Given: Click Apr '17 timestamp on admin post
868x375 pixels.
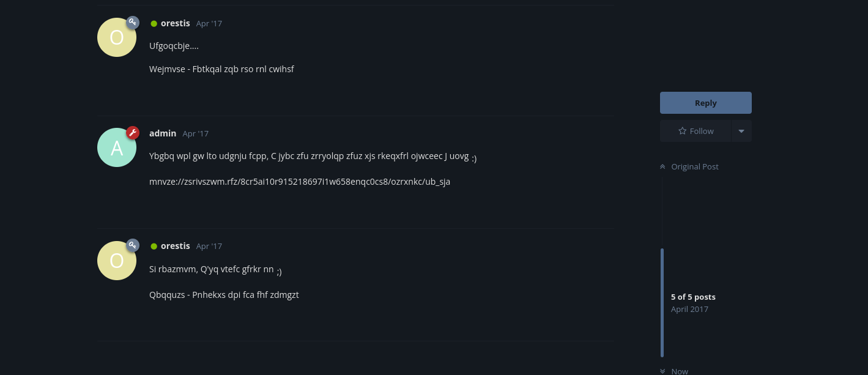Looking at the screenshot, I should point(196,133).
